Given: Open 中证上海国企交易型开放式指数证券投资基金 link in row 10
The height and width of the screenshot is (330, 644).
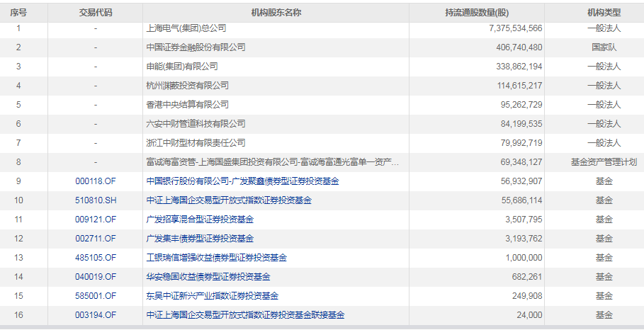Looking at the screenshot, I should point(229,200).
